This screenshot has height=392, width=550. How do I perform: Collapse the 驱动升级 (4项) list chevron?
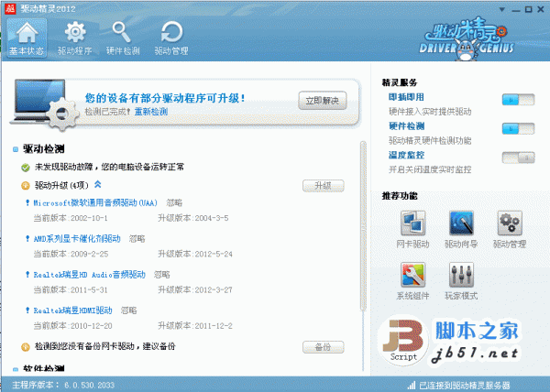point(98,184)
